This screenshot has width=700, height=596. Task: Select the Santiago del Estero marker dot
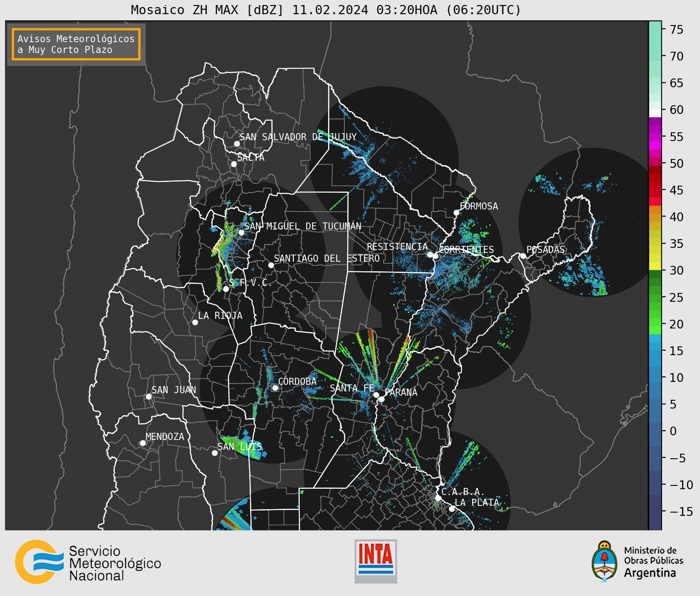pos(271,265)
